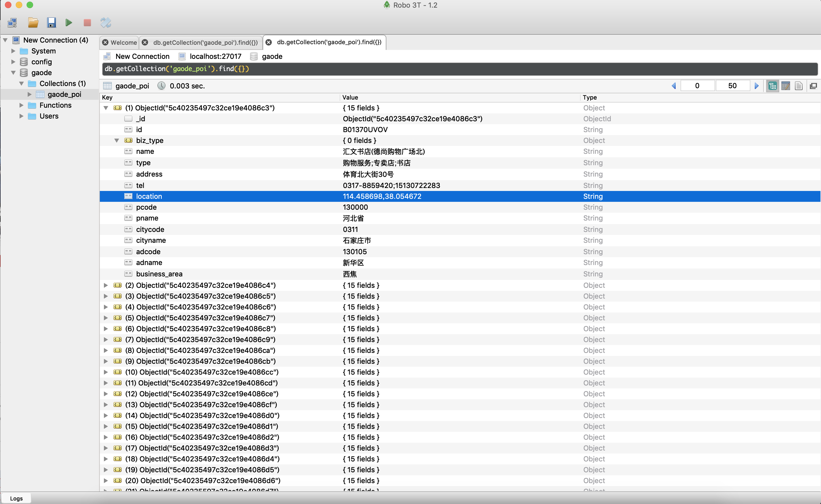The image size is (821, 504).
Task: Click the rotate output orientation icon
Action: click(106, 23)
